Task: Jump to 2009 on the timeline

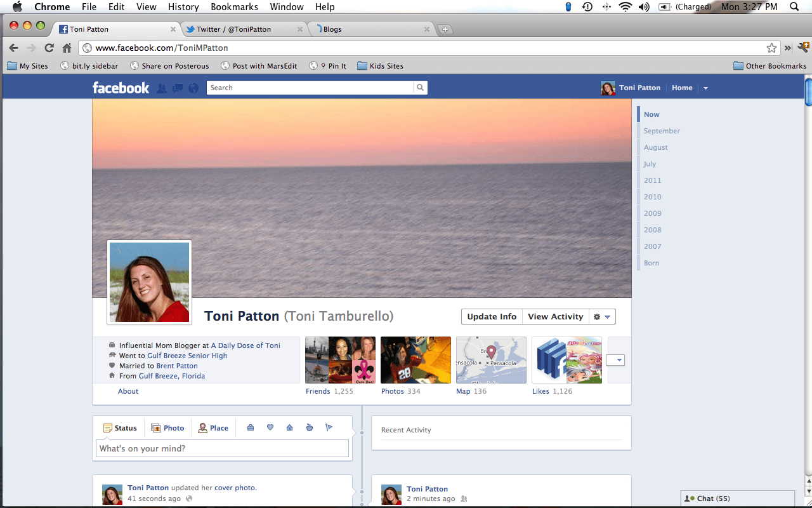Action: coord(652,213)
